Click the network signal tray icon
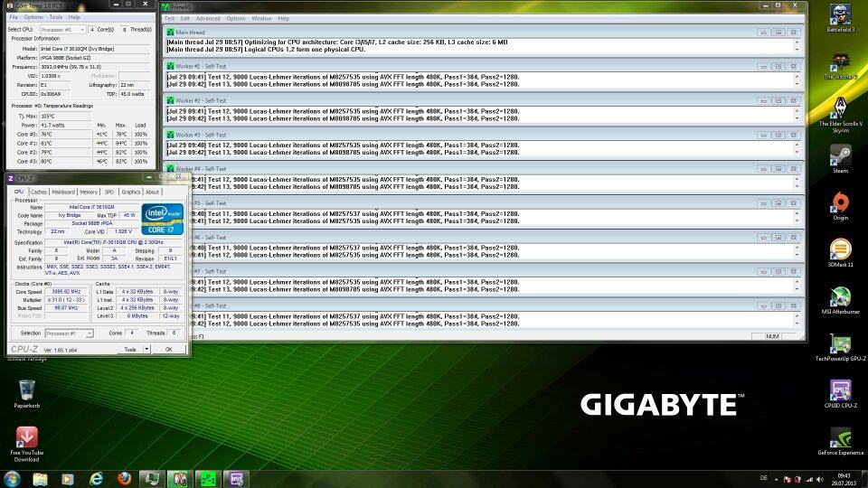The height and width of the screenshot is (488, 868). [808, 479]
